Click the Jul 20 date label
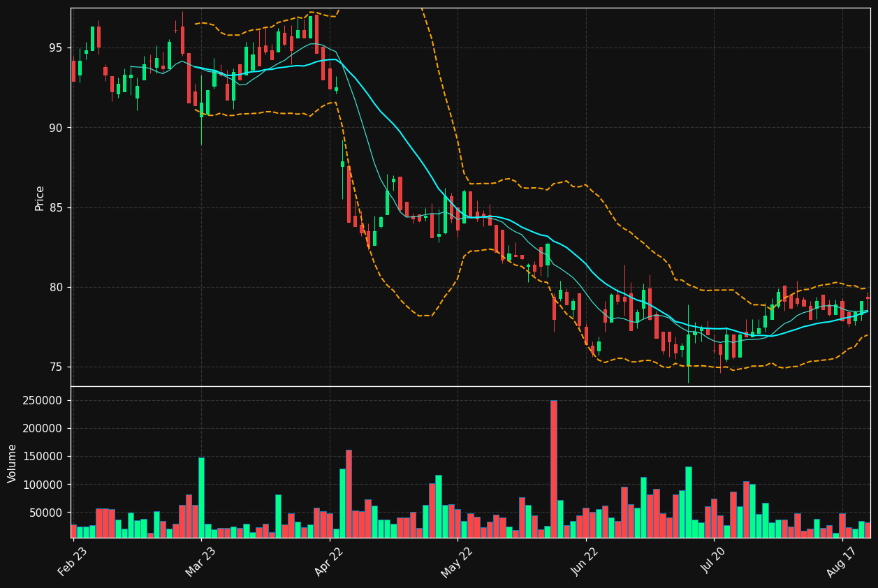 [x=714, y=561]
